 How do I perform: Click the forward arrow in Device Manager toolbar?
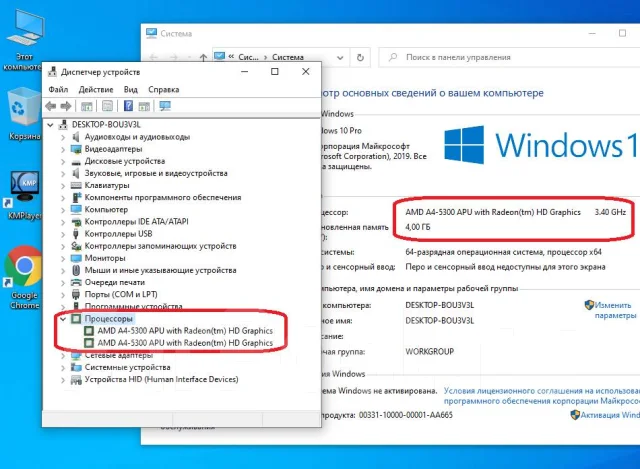pyautogui.click(x=66, y=106)
